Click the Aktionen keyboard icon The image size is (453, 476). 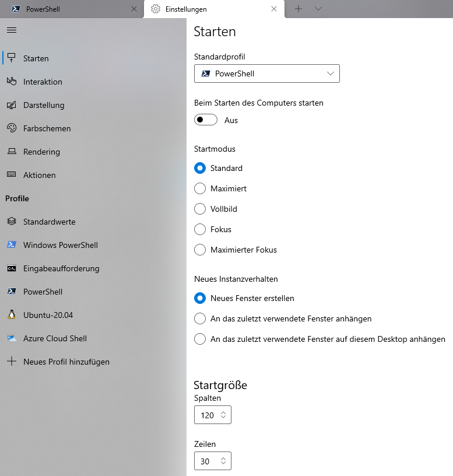point(12,174)
